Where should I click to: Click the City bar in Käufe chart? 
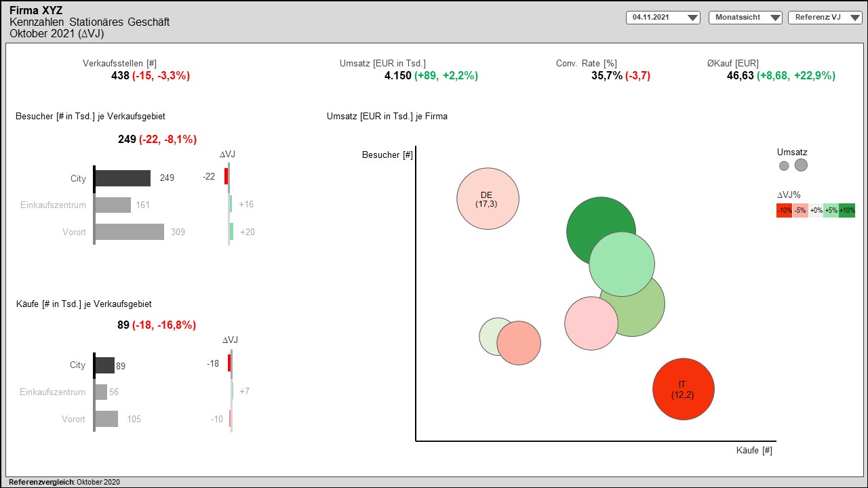(104, 365)
